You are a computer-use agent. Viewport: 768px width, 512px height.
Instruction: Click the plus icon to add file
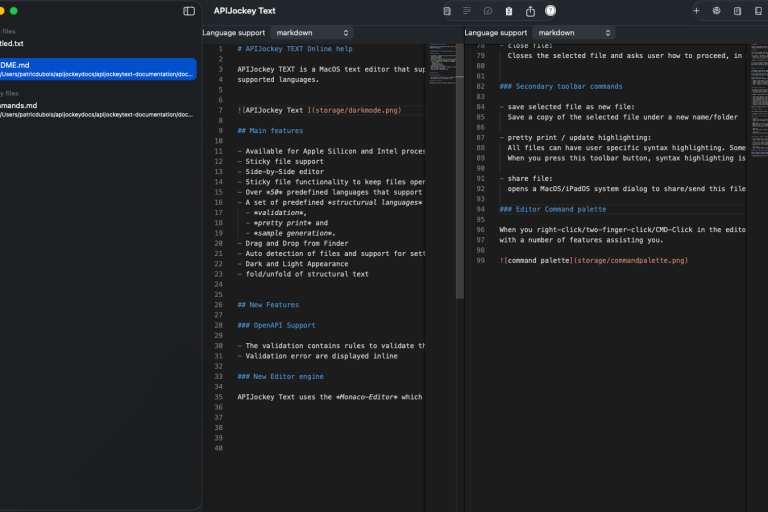(x=696, y=11)
